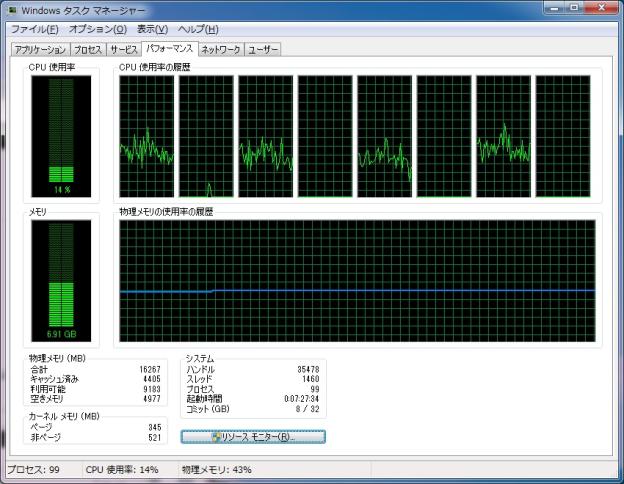Click the メモリ gauge showing 6.91 GB
This screenshot has height=484, width=624.
tap(61, 281)
